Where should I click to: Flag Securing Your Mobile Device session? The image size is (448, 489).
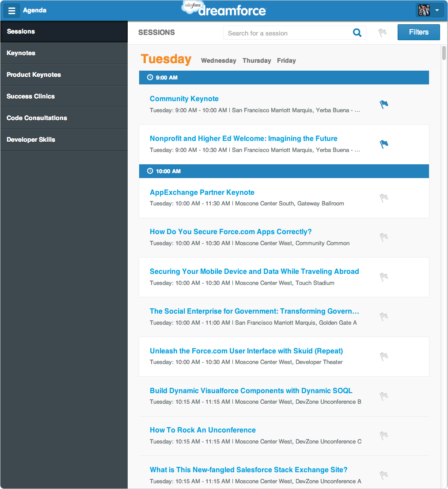click(x=384, y=277)
